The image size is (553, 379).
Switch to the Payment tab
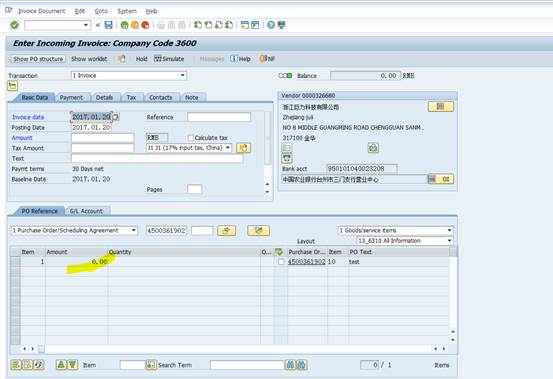(71, 97)
